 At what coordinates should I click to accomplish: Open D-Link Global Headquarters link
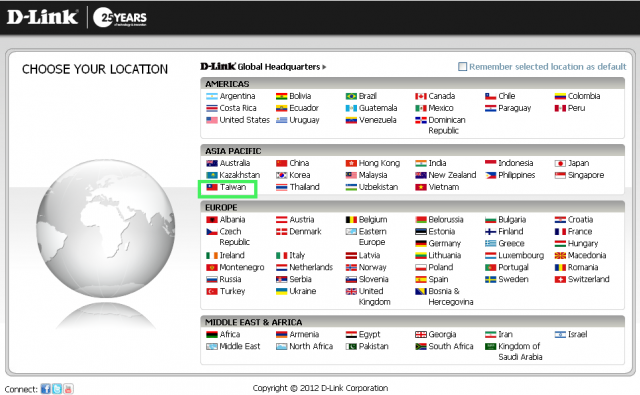coord(263,67)
